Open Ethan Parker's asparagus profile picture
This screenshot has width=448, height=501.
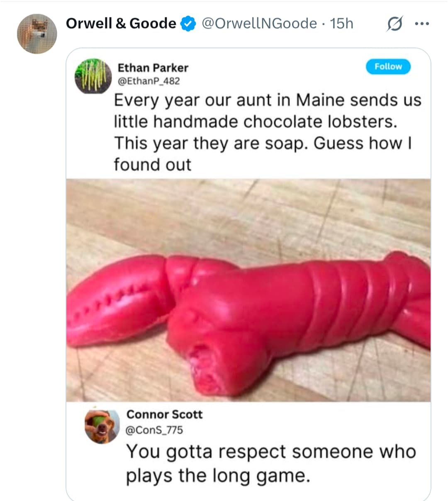93,76
